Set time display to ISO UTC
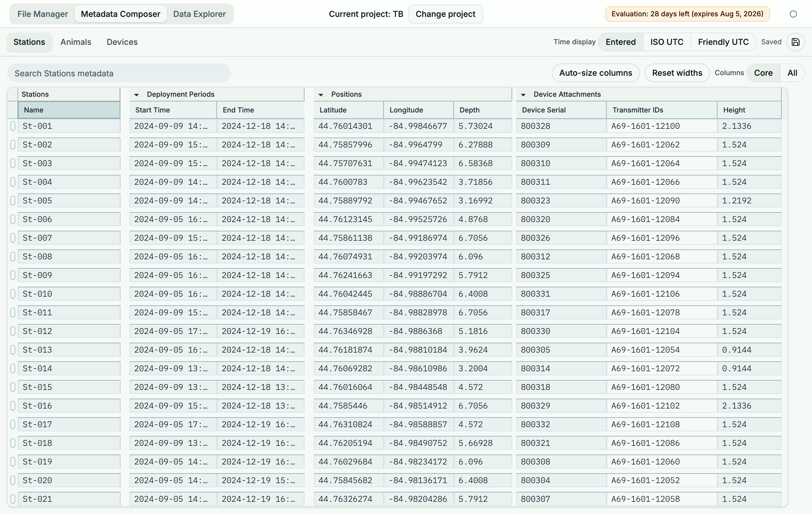Viewport: 812px width, 514px height. point(667,42)
